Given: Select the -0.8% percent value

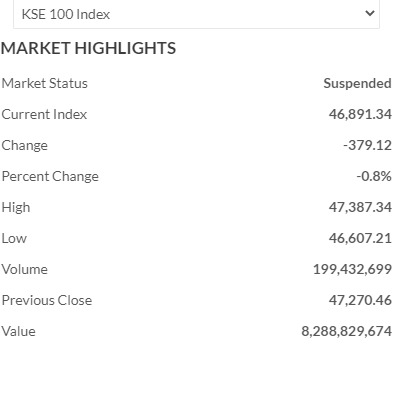Looking at the screenshot, I should pos(374,176).
